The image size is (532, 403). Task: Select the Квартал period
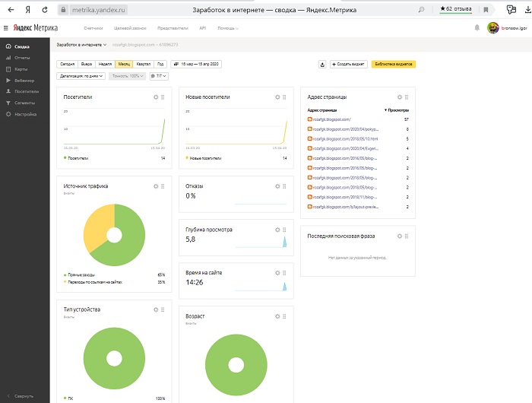click(x=143, y=64)
